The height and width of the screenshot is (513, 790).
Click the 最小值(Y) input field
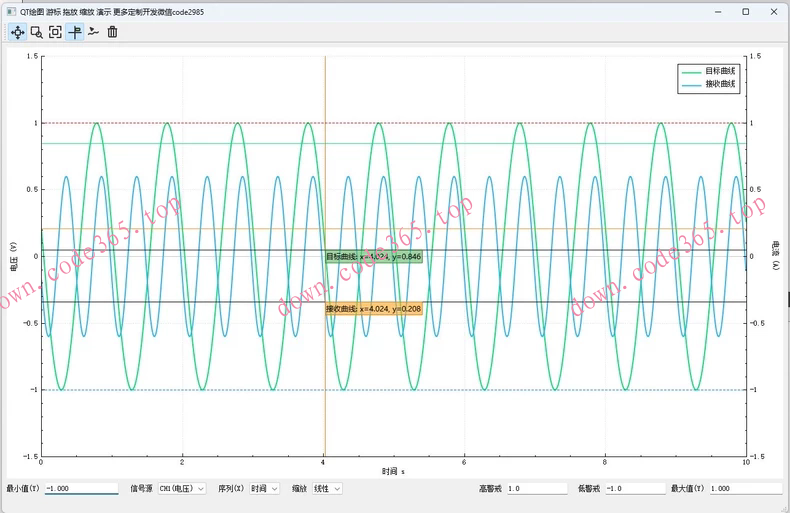click(x=81, y=489)
